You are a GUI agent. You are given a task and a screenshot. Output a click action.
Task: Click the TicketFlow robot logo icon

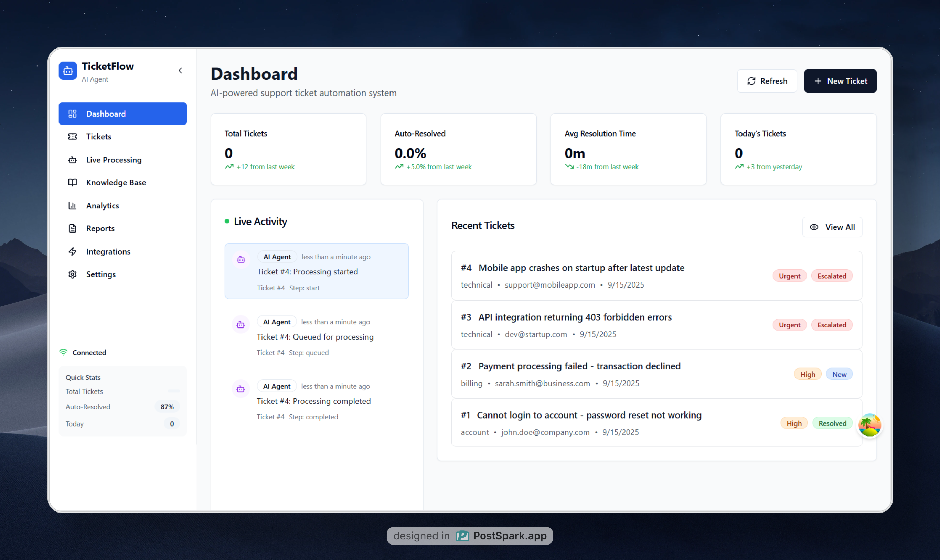68,71
